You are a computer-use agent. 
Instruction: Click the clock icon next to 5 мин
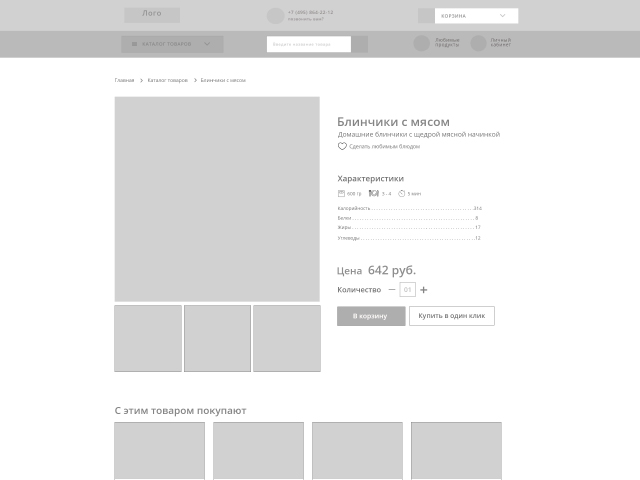[x=402, y=193]
